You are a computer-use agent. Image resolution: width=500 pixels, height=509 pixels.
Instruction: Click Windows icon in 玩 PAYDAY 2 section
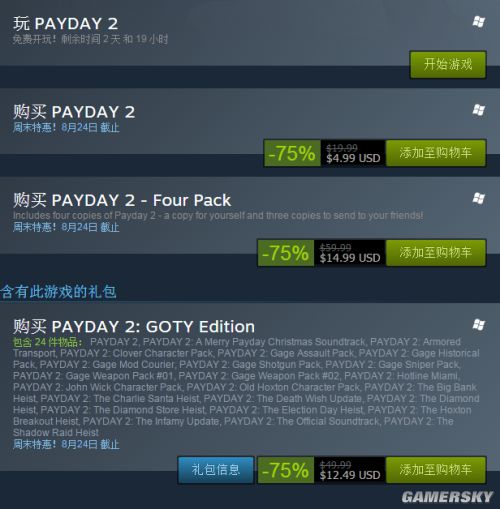479,22
